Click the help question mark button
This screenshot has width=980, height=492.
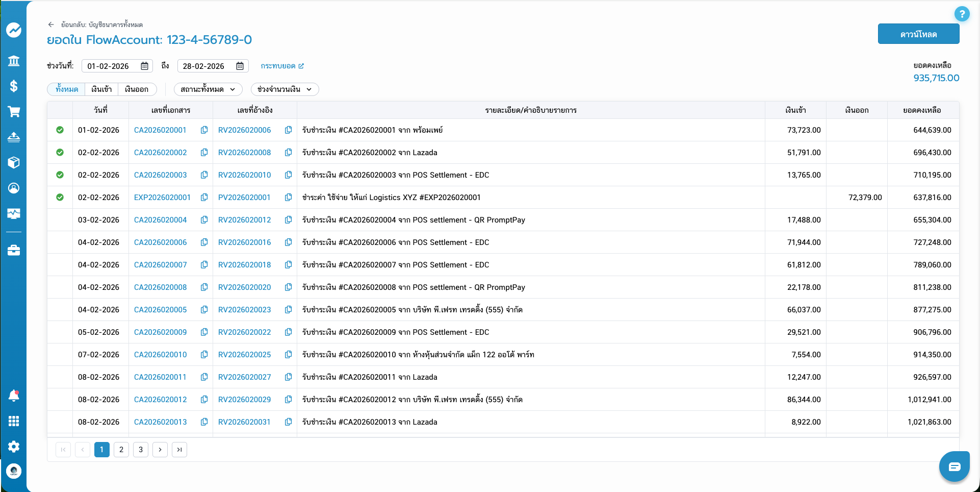(x=963, y=14)
